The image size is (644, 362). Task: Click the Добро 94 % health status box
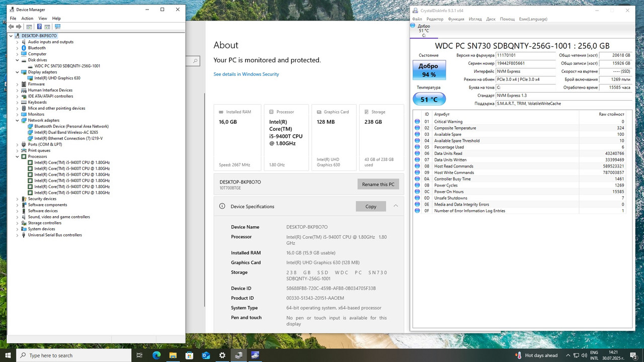pos(429,70)
